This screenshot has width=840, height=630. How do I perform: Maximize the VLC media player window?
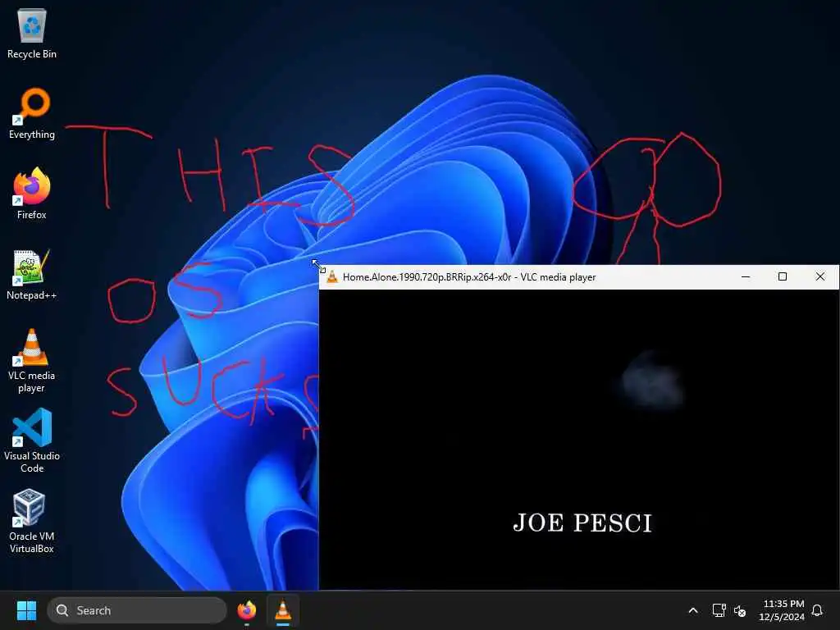[x=782, y=277]
